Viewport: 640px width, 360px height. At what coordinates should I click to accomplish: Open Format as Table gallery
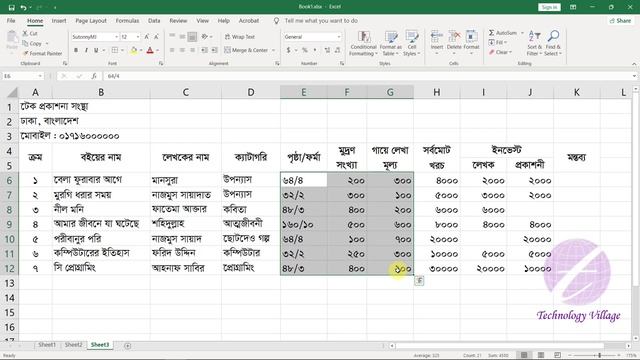pyautogui.click(x=391, y=43)
